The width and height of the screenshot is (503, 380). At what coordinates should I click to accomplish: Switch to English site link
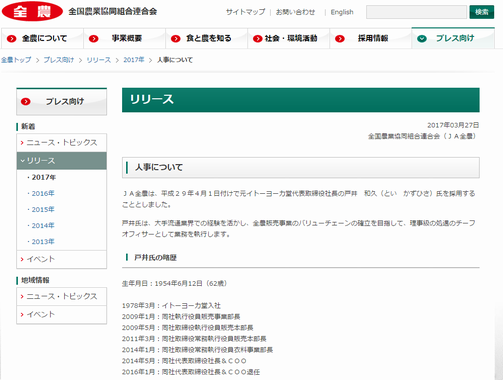[x=342, y=12]
